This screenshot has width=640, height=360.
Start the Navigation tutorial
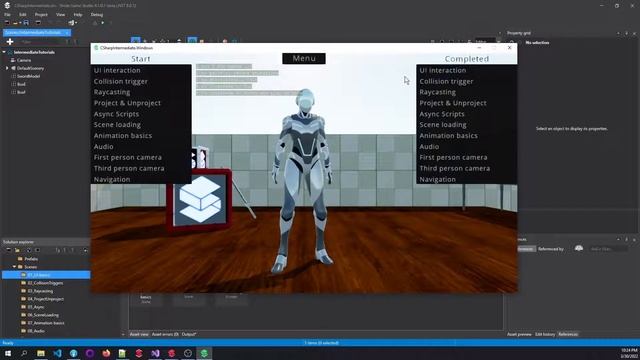coord(112,179)
